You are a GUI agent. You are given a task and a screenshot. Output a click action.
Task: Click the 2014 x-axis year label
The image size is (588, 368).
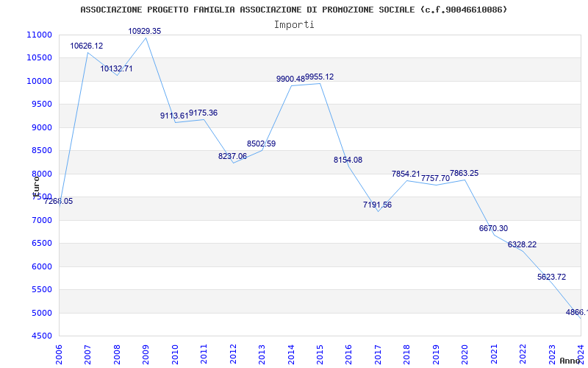(290, 354)
